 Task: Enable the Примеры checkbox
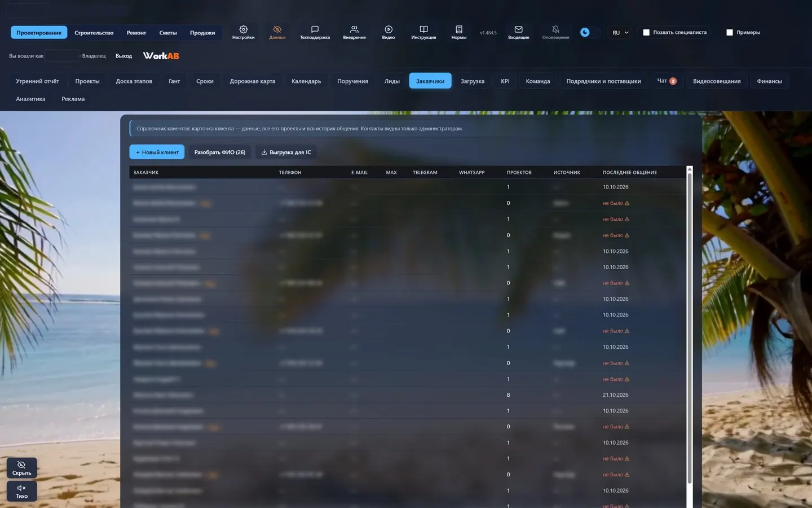point(730,33)
